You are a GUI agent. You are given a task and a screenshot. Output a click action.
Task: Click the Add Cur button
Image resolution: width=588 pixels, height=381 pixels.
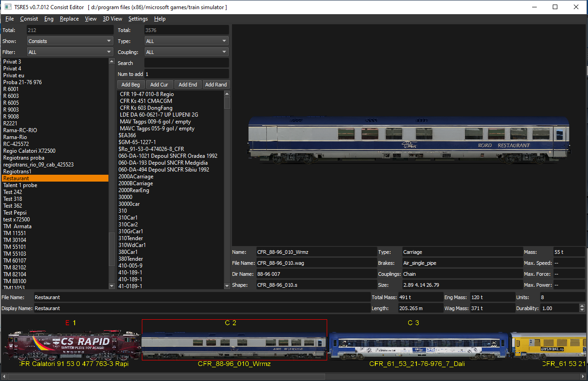pyautogui.click(x=159, y=84)
